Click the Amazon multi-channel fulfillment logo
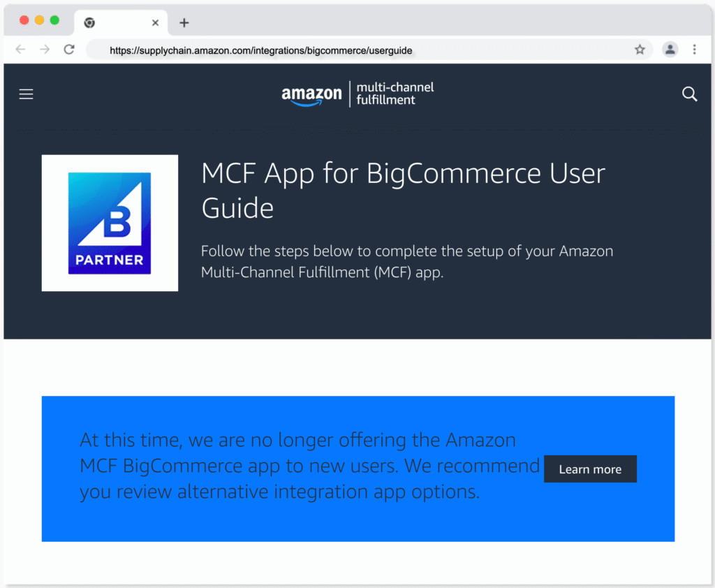Screen dimensions: 715x588 pos(357,94)
